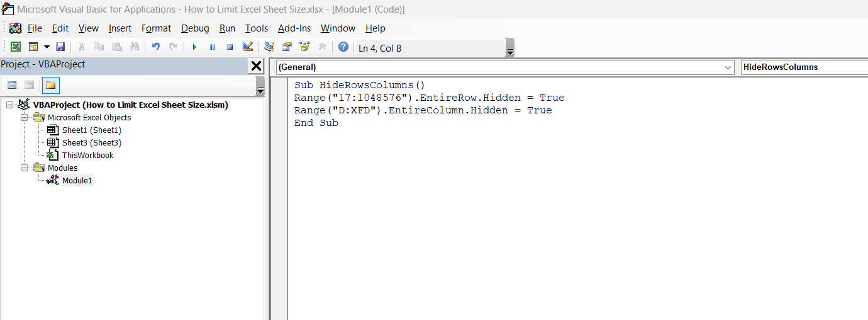Image resolution: width=868 pixels, height=320 pixels.
Task: Open the Debug menu
Action: click(x=195, y=28)
